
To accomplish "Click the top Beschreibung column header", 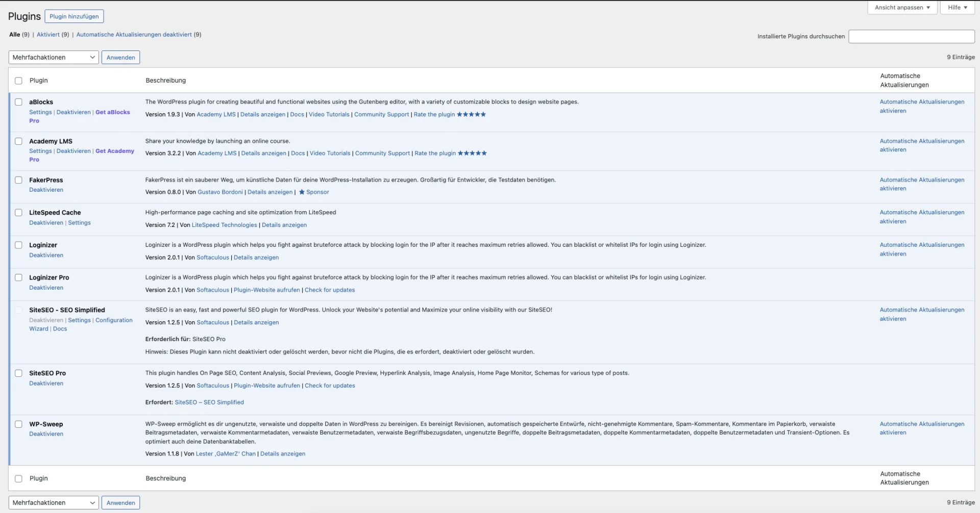I will click(x=165, y=81).
